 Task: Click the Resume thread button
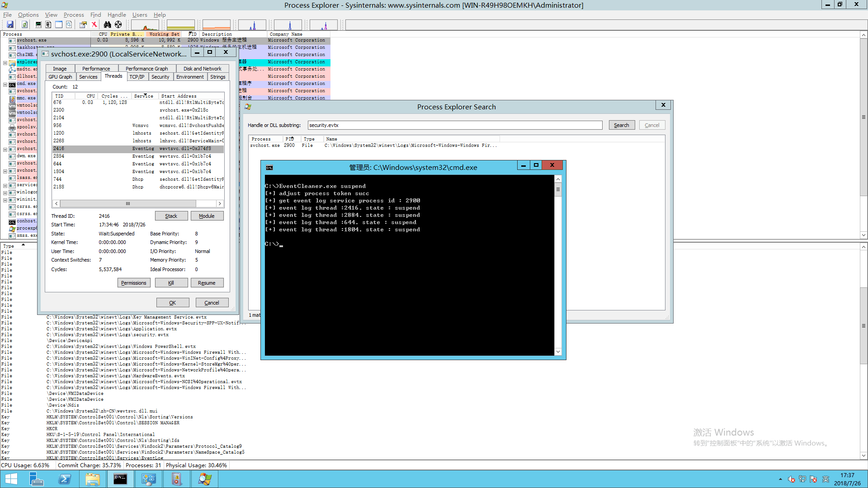click(207, 283)
